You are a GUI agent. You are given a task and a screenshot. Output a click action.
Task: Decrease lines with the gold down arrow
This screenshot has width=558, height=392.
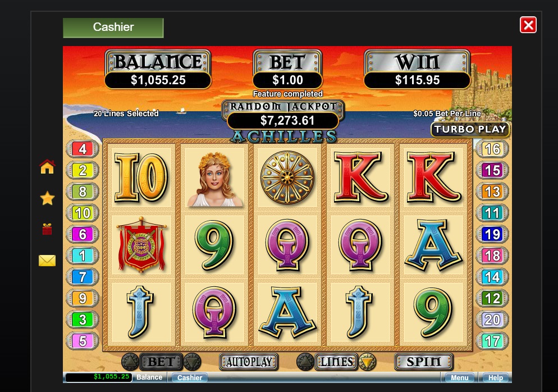coord(367,362)
